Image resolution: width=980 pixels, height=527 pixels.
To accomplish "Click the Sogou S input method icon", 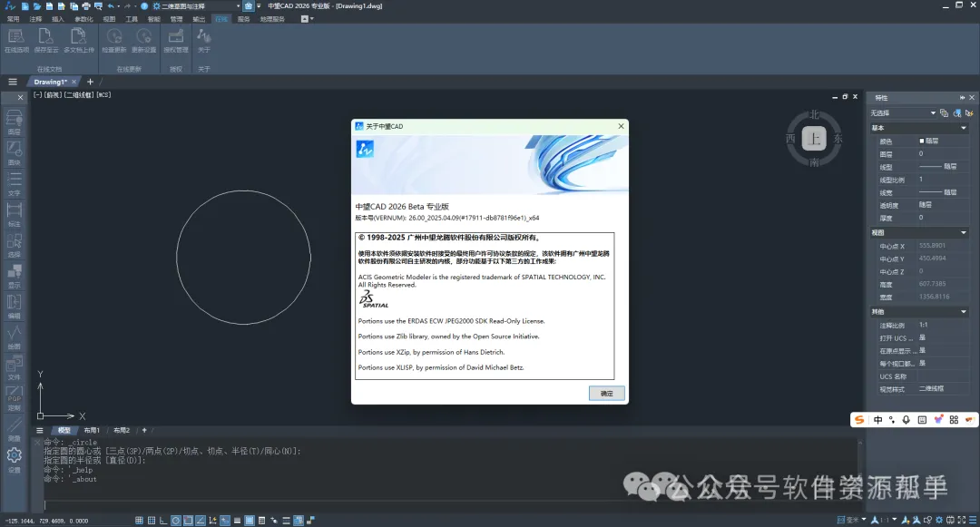I will pos(860,420).
